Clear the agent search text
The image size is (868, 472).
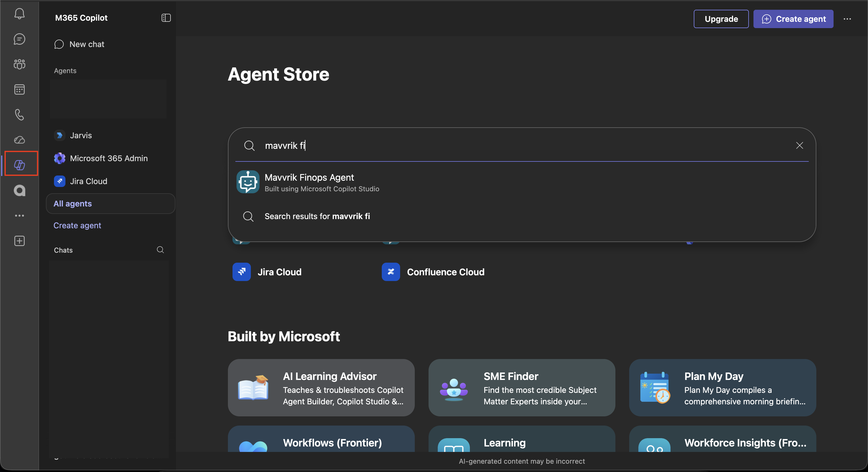pyautogui.click(x=799, y=145)
